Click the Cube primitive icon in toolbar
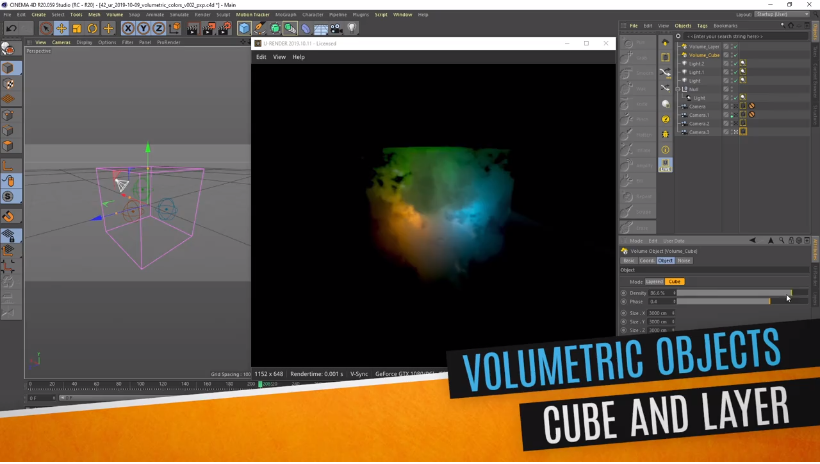Viewport: 820px width, 464px height. tap(243, 28)
